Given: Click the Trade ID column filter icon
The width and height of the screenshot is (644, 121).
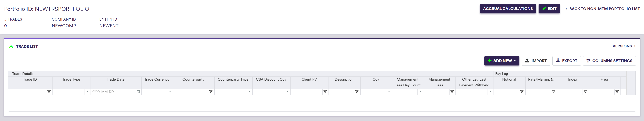Looking at the screenshot, I should coord(49,92).
